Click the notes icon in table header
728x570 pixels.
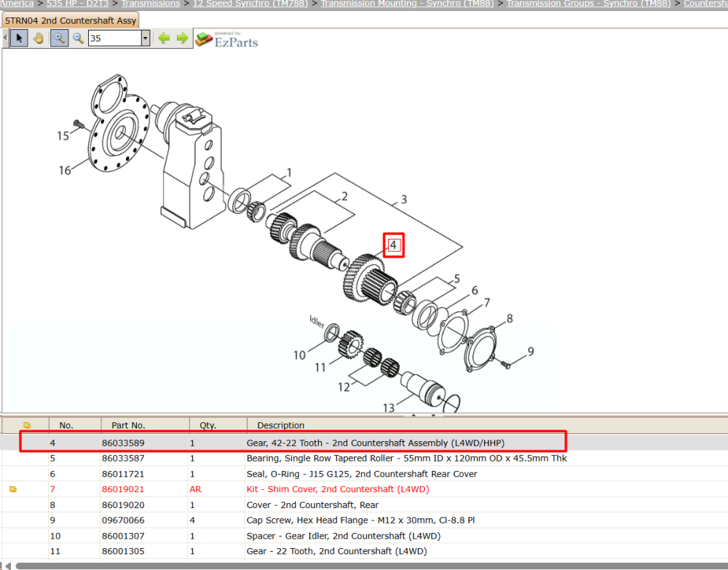27,425
